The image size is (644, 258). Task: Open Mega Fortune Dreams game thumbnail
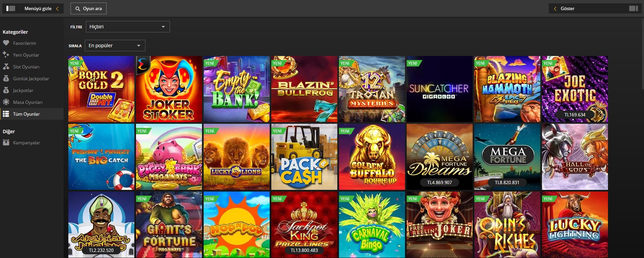coord(440,157)
